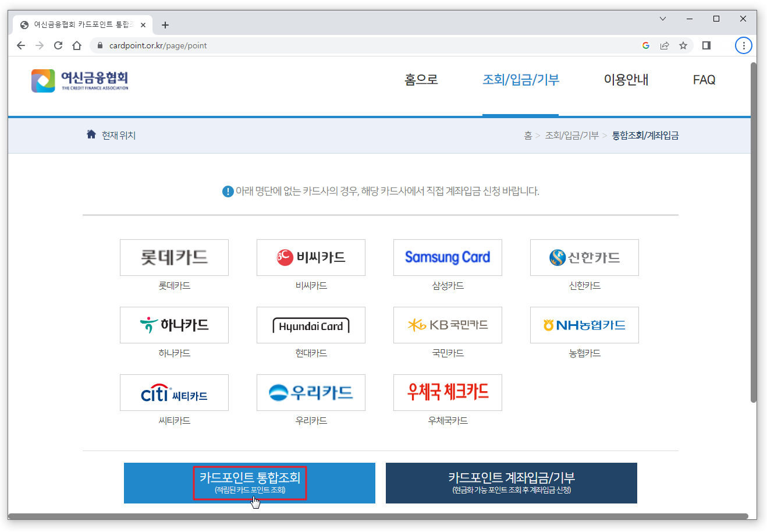Open a new tab with plus icon
This screenshot has width=767, height=532.
pos(165,25)
